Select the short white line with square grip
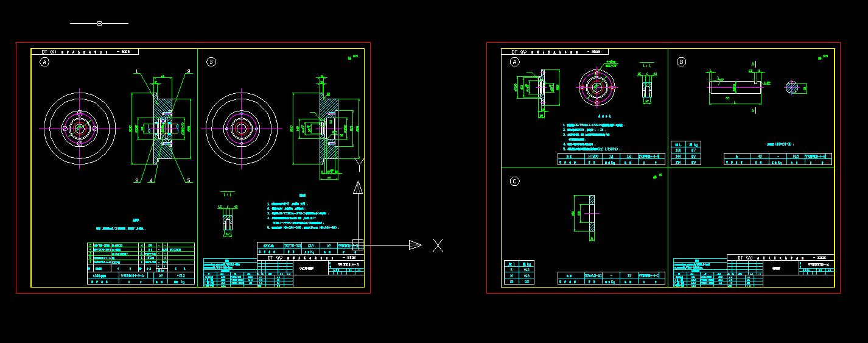Viewport: 868px width, 343px height. [x=99, y=23]
